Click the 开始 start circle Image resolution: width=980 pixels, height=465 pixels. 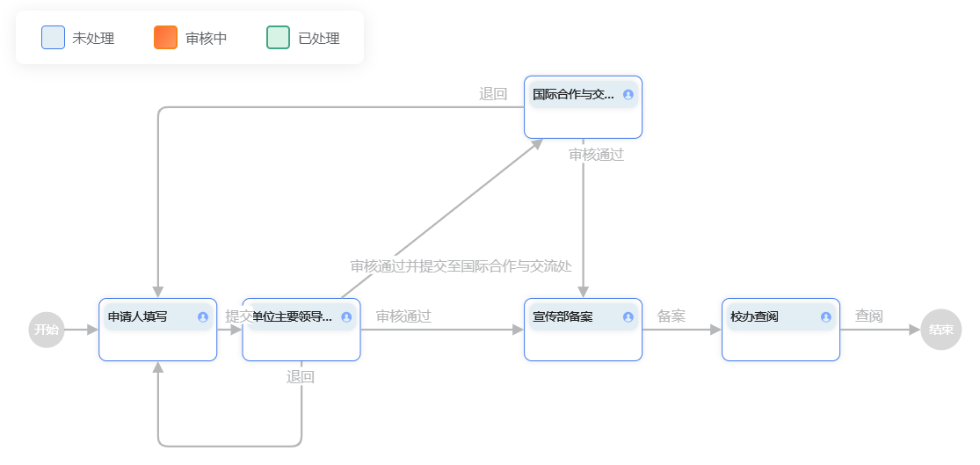(x=47, y=331)
